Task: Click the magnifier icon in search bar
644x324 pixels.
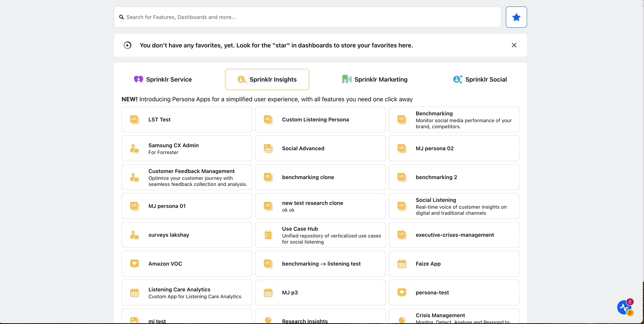Action: [x=122, y=17]
